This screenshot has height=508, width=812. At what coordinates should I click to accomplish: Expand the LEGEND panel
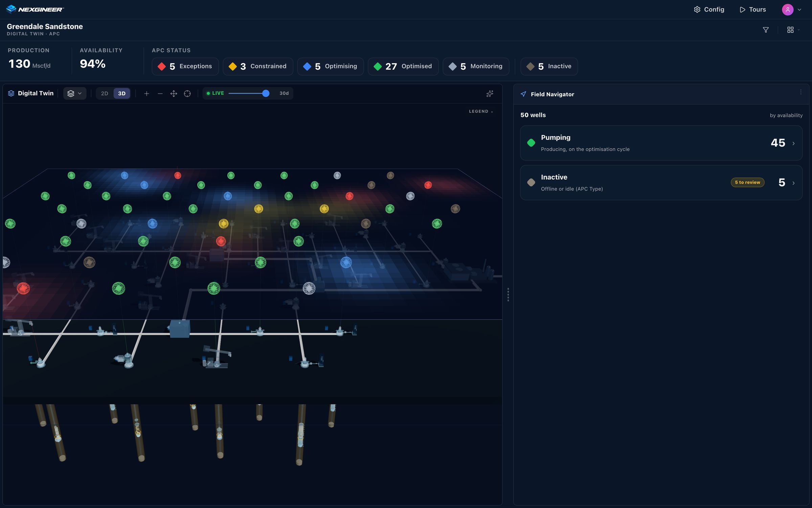[481, 111]
